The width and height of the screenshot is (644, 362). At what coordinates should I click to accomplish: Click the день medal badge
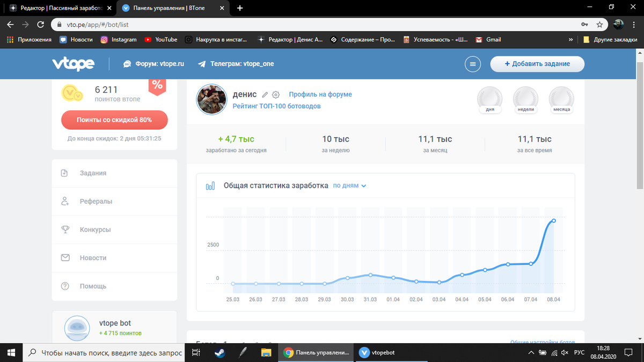490,100
